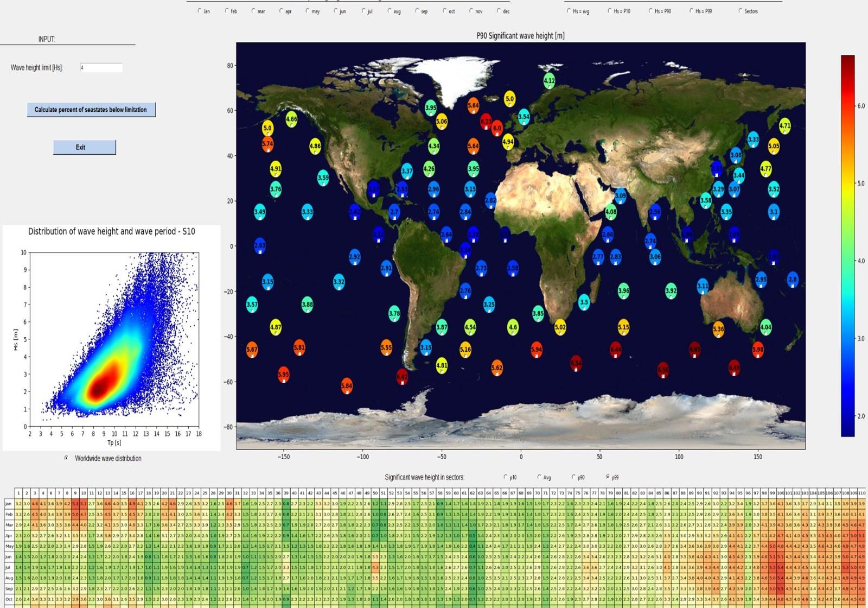Click the Hs color scale bar
868x608 pixels.
[847, 245]
